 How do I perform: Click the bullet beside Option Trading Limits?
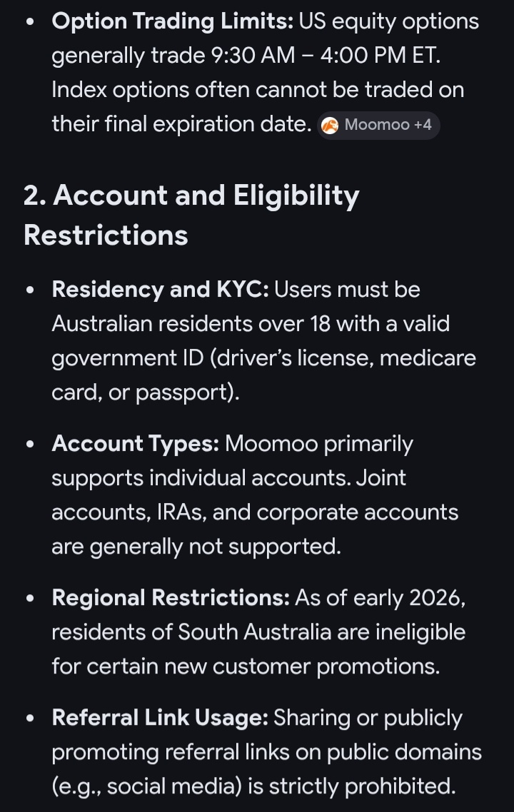(x=30, y=22)
